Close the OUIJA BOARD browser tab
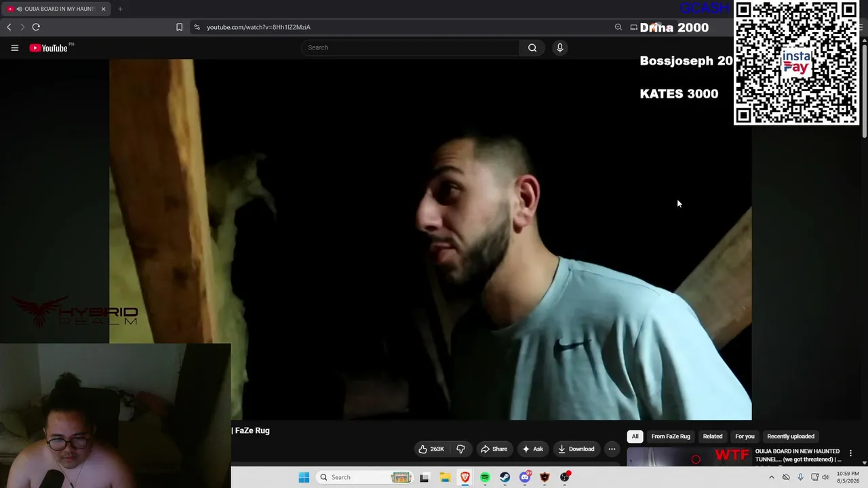The image size is (868, 488). click(x=103, y=9)
